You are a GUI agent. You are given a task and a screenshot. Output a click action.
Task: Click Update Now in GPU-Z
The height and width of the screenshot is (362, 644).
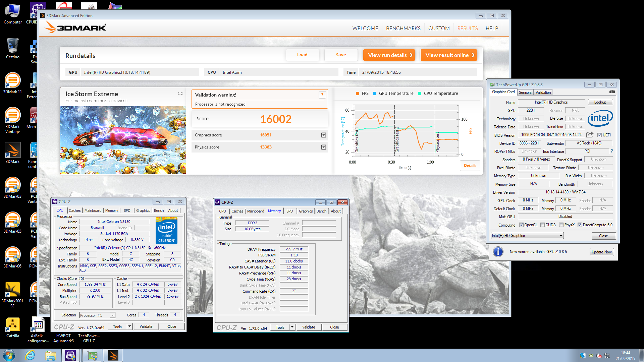602,252
